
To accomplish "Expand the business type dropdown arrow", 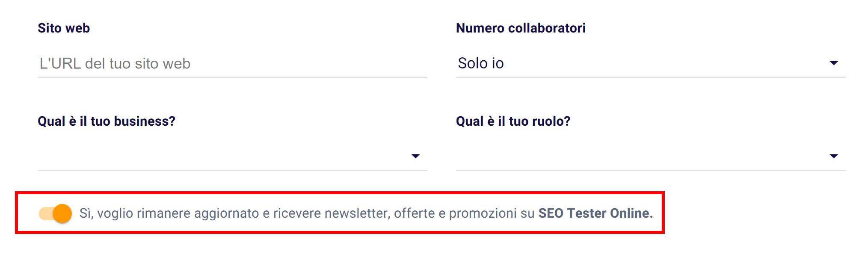I will 415,156.
